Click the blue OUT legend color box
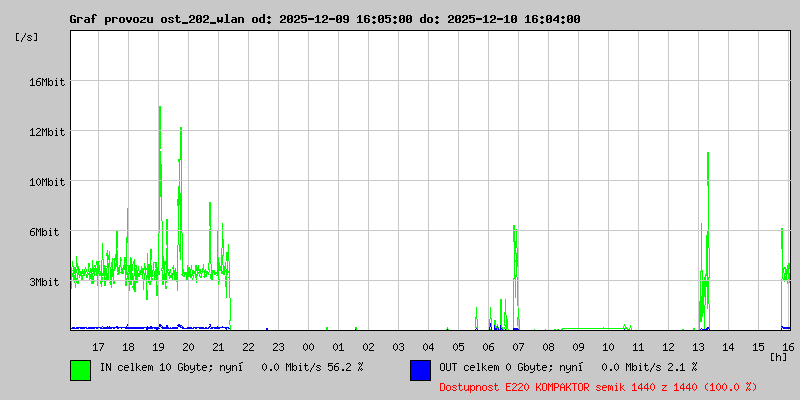 (x=420, y=370)
